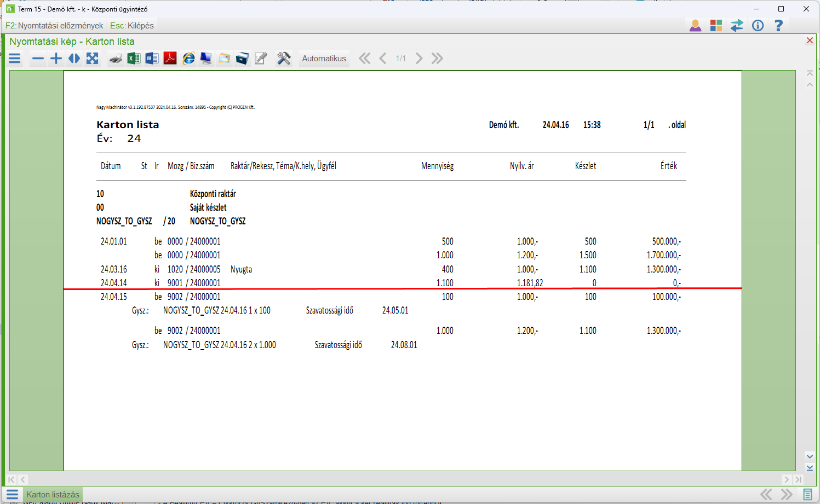Click the zoom in plus icon
This screenshot has height=504, width=820.
[56, 59]
